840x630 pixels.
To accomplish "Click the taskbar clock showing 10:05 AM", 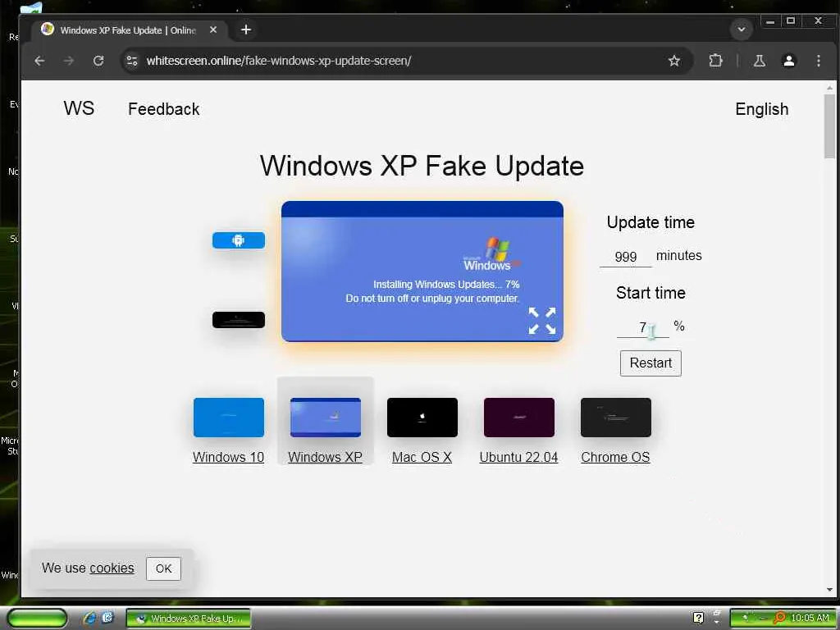I will tap(810, 618).
